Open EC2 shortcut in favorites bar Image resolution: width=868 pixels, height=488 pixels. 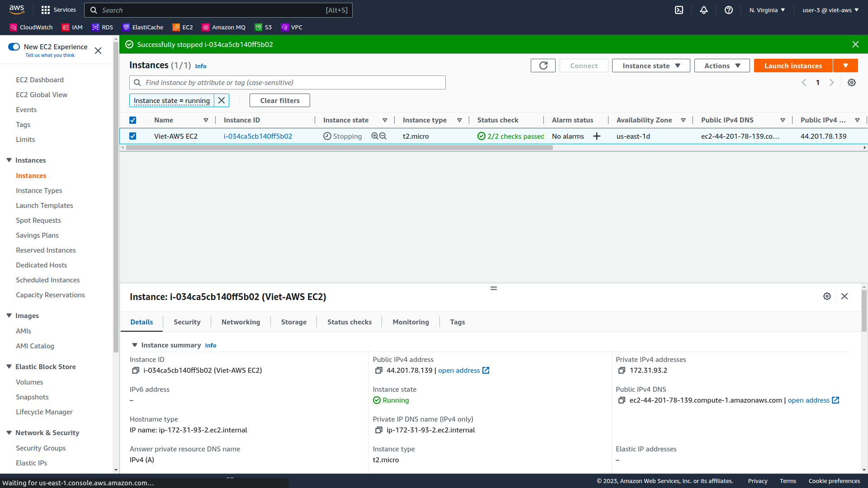coord(183,27)
